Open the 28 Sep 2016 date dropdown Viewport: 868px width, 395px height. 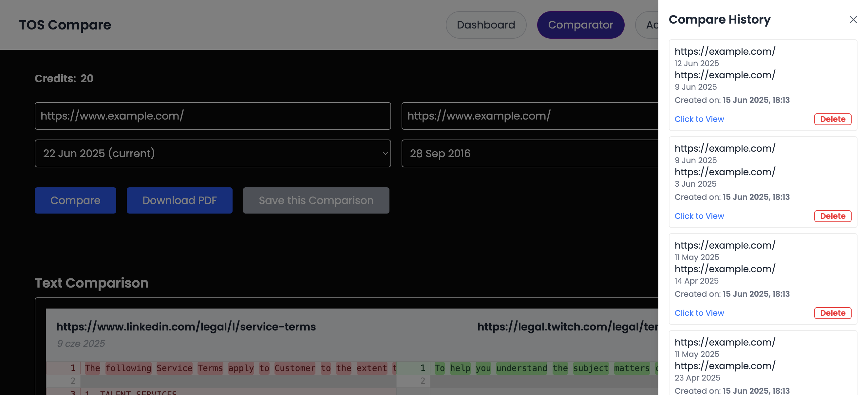(x=530, y=154)
